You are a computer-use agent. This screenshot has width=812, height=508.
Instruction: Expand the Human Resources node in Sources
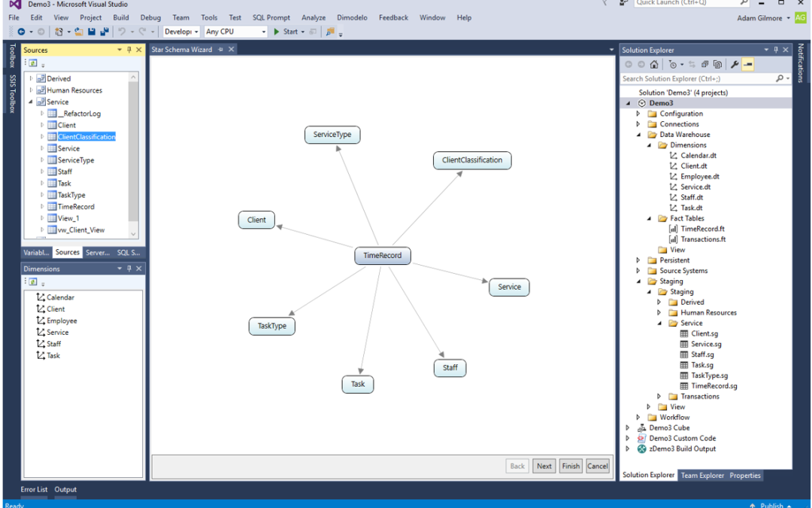(x=32, y=90)
